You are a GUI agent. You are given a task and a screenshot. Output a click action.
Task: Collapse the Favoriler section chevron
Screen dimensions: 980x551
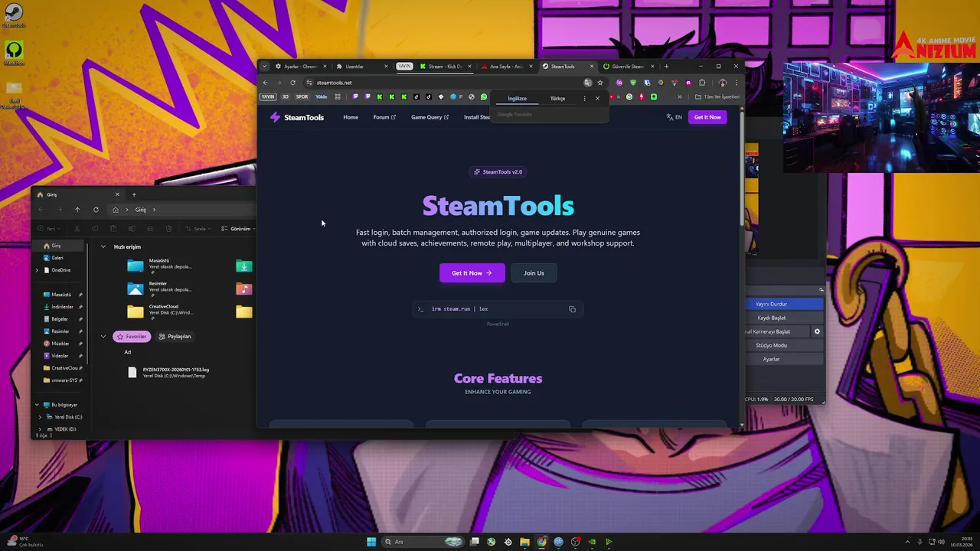103,337
